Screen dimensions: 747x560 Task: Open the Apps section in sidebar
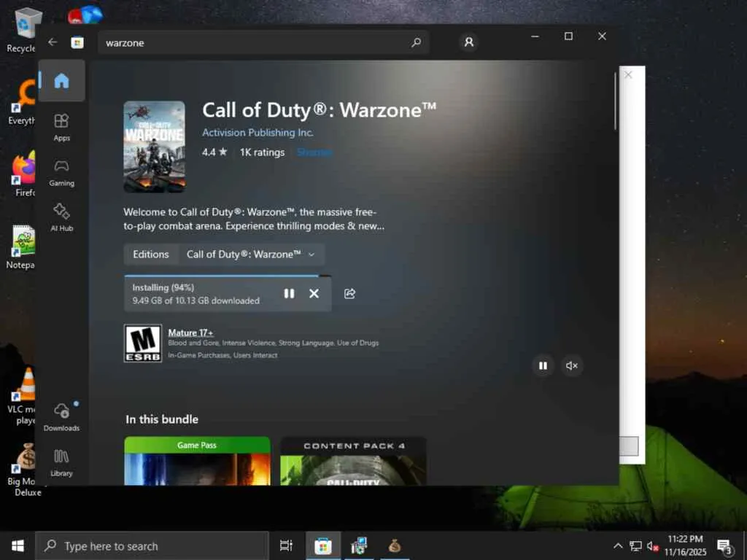pyautogui.click(x=62, y=127)
